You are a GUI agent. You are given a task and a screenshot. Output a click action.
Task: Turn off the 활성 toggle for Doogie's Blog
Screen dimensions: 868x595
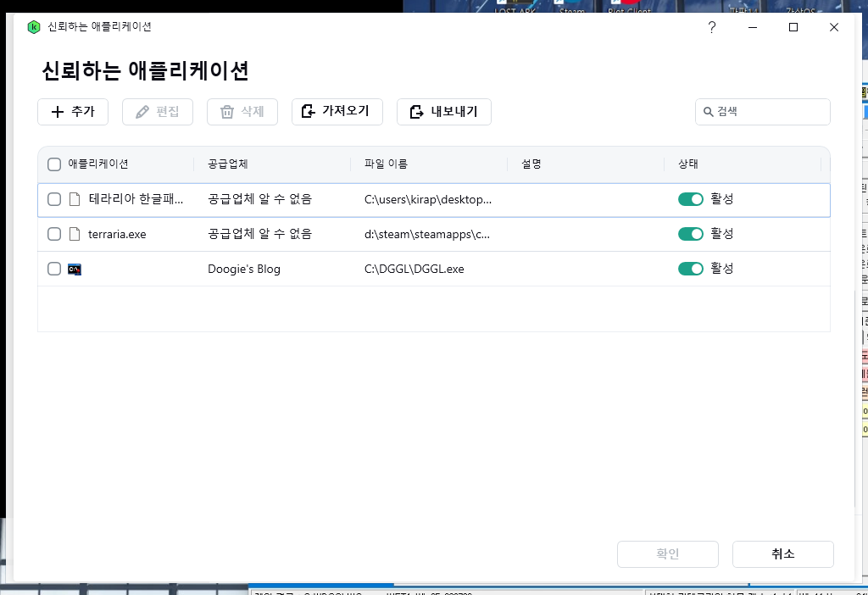click(x=690, y=269)
